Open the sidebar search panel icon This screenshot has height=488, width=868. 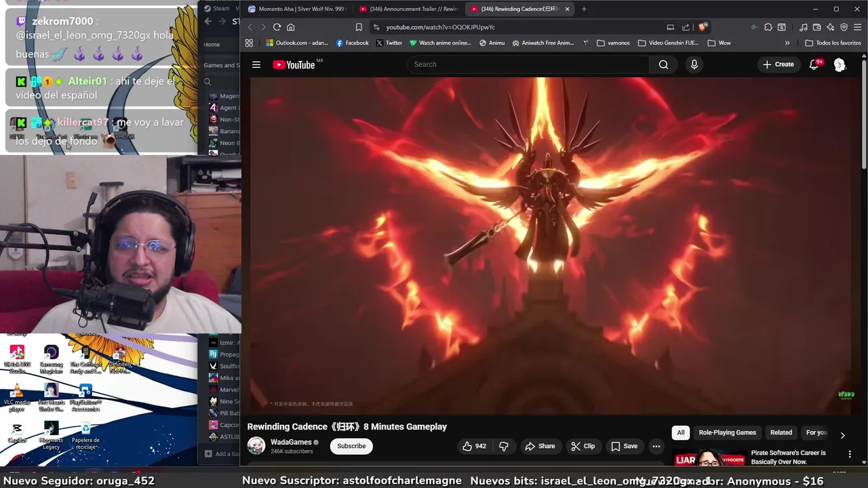coord(782,27)
